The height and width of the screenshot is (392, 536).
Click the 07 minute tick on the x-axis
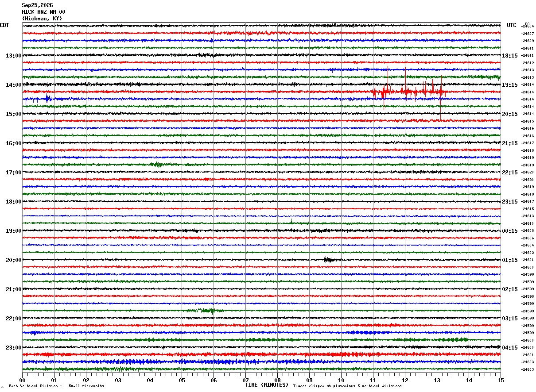[x=245, y=380]
